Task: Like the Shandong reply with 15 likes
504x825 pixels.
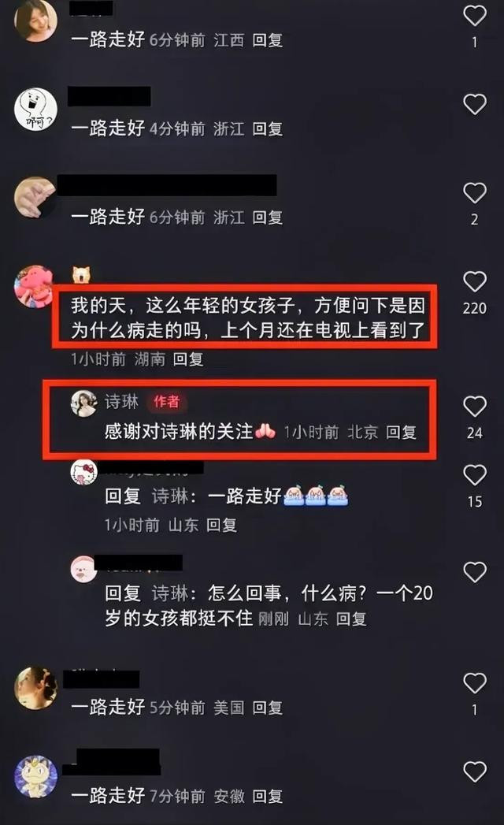Action: (x=475, y=475)
